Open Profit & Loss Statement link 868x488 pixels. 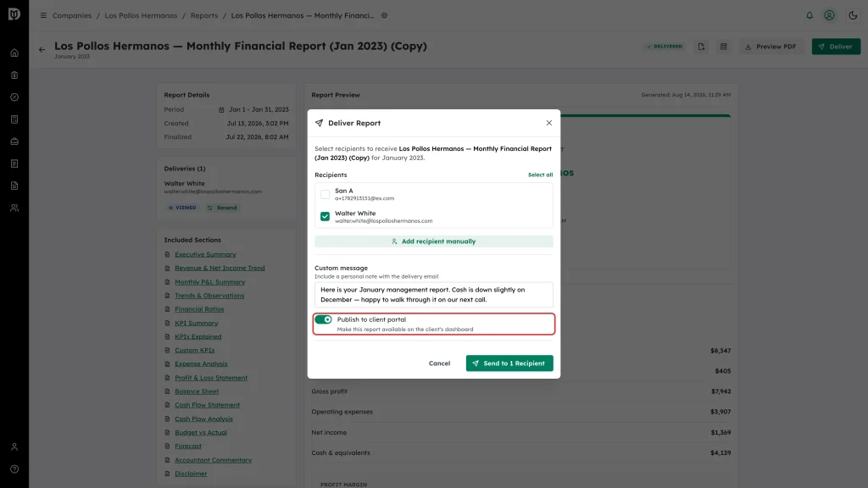pos(211,378)
